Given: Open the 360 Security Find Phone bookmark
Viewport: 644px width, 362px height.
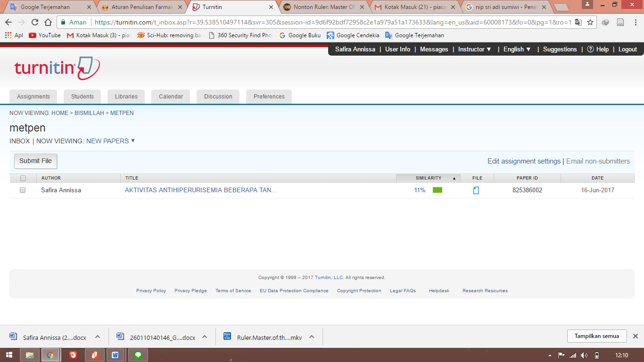Looking at the screenshot, I should pyautogui.click(x=240, y=35).
